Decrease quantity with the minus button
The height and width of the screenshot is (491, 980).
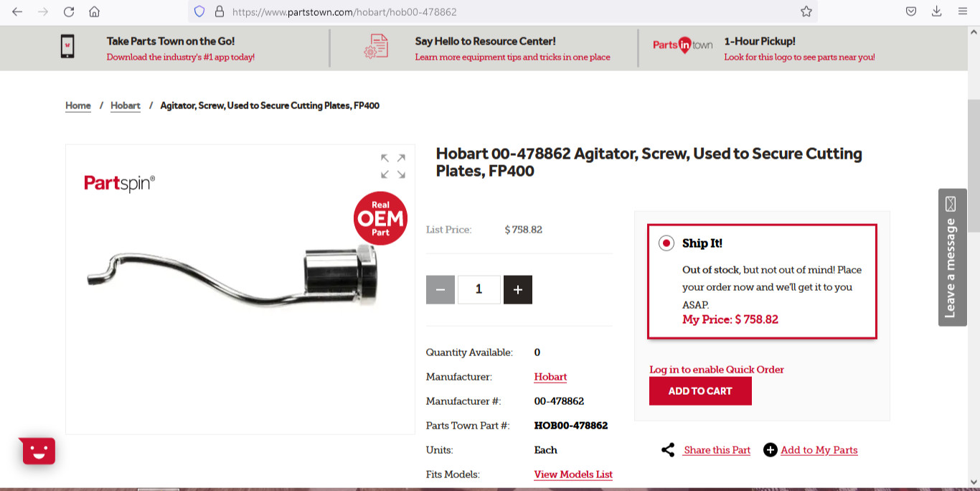(x=440, y=290)
